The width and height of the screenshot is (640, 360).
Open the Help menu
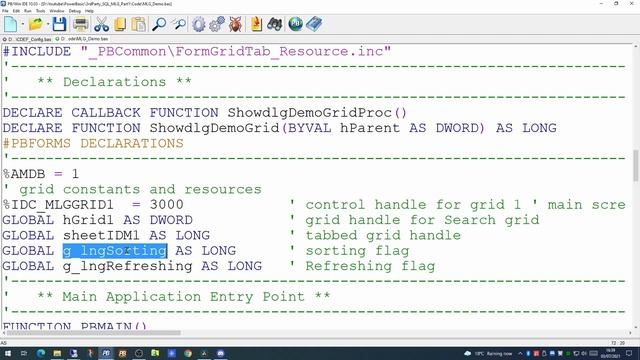tap(89, 11)
